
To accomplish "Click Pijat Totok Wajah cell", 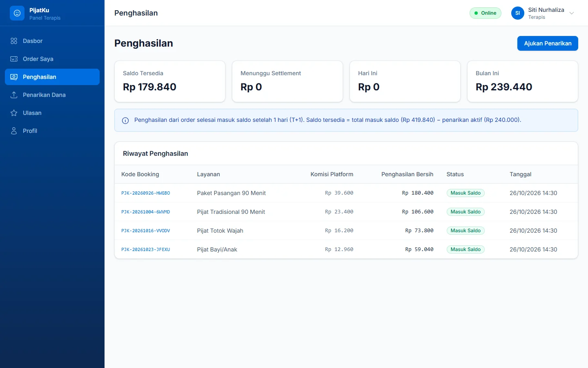I will (x=220, y=231).
